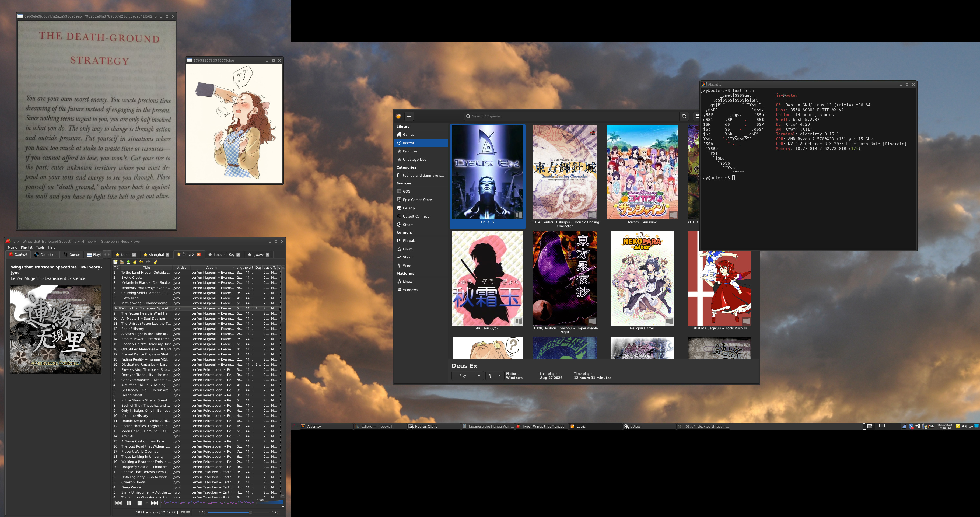The image size is (980, 517).
Task: Click the add game plus button in Lutris
Action: [x=409, y=116]
